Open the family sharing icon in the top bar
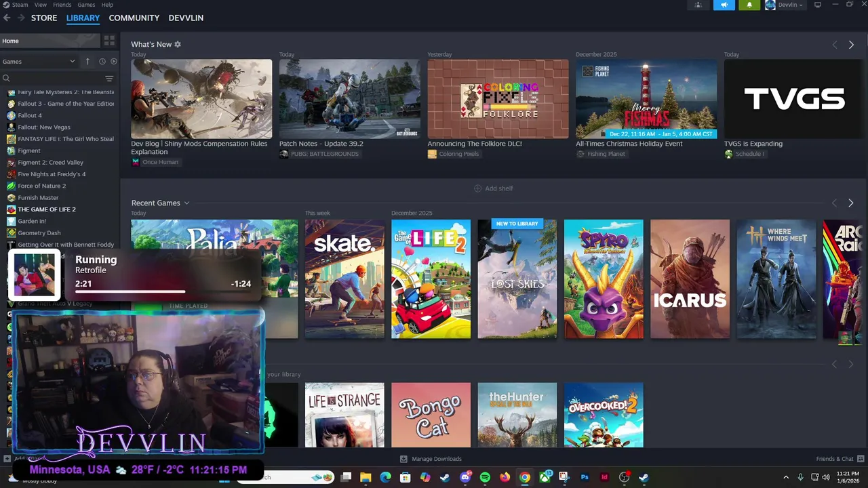The height and width of the screenshot is (488, 868). (698, 5)
